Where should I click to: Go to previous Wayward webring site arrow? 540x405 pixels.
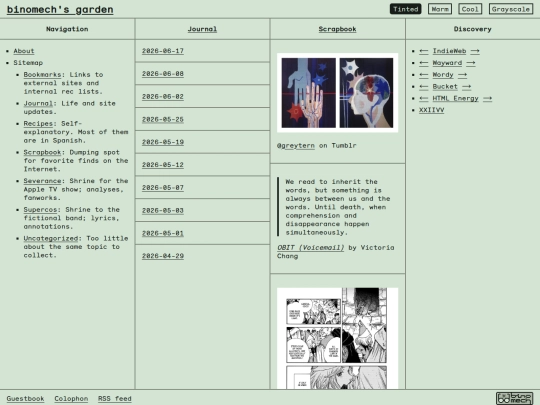click(x=424, y=63)
